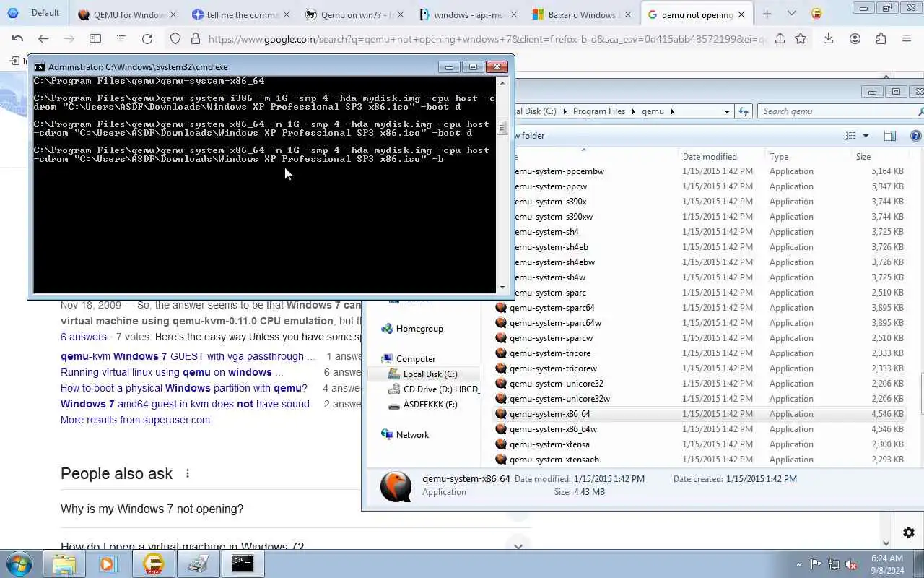Screen dimensions: 924x578
Task: Click the browser forward arrow button
Action: pos(69,39)
